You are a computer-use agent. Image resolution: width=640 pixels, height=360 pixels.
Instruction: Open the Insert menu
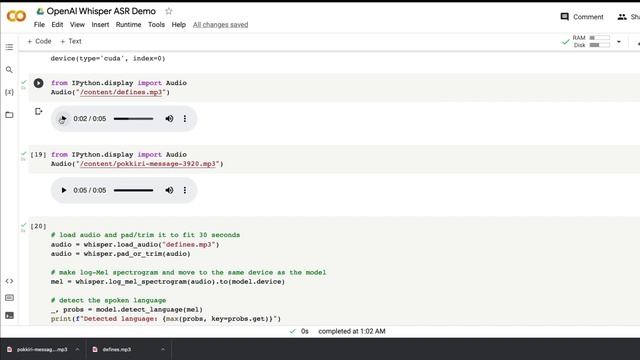(100, 25)
